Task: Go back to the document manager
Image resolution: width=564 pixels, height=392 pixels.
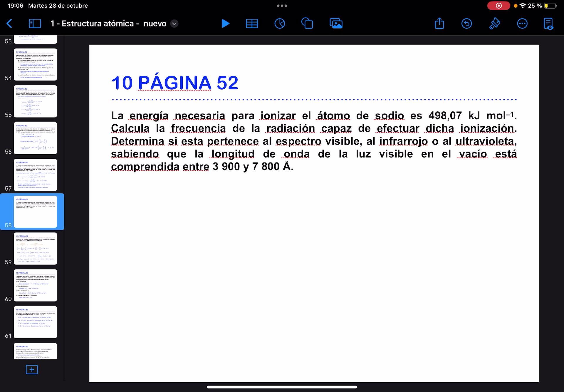Action: coord(9,24)
